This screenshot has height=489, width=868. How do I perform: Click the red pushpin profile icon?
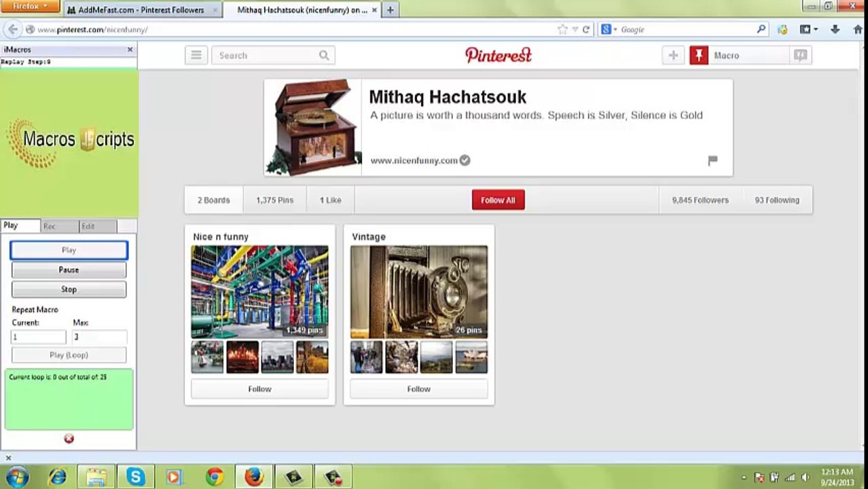point(699,56)
